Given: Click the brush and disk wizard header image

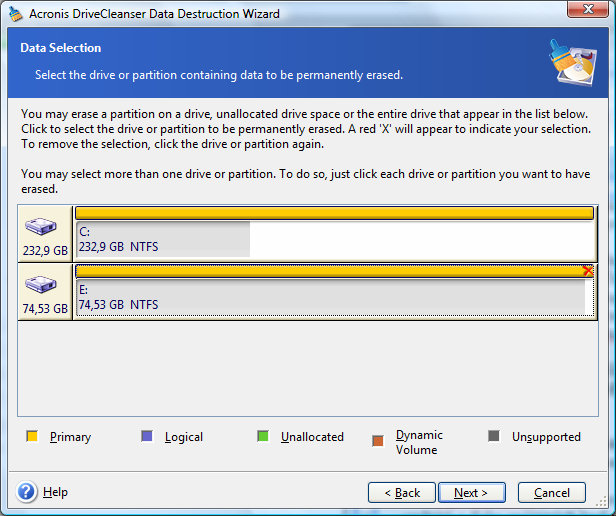Looking at the screenshot, I should (573, 63).
